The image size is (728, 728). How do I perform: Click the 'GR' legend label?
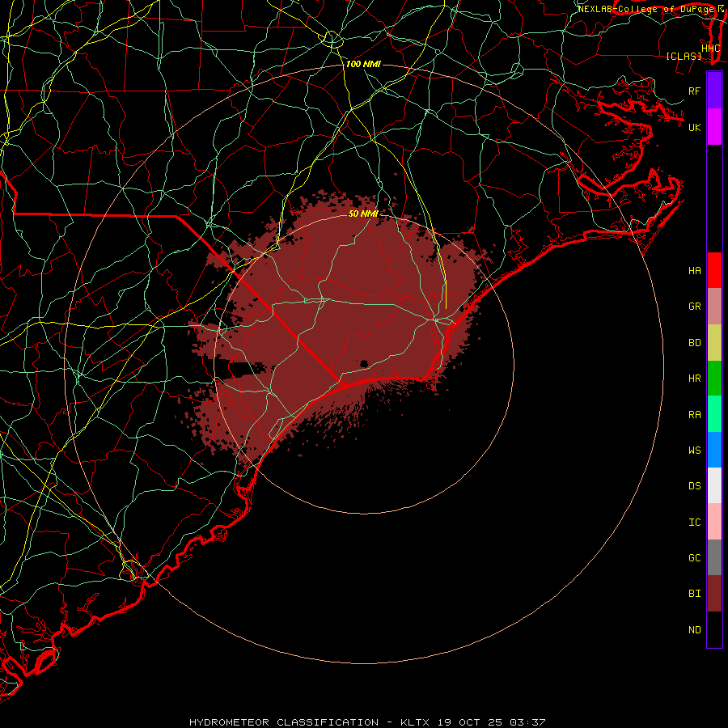(x=694, y=307)
